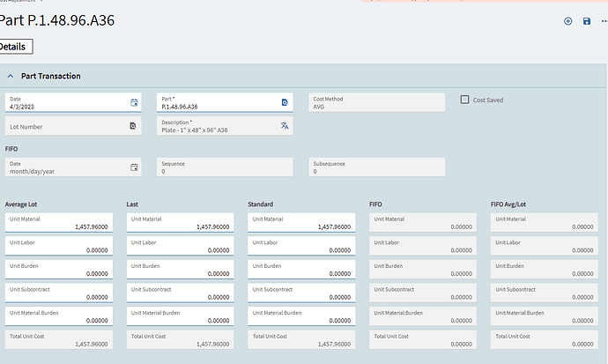Click the Description field
This screenshot has height=364, width=608.
click(x=225, y=126)
